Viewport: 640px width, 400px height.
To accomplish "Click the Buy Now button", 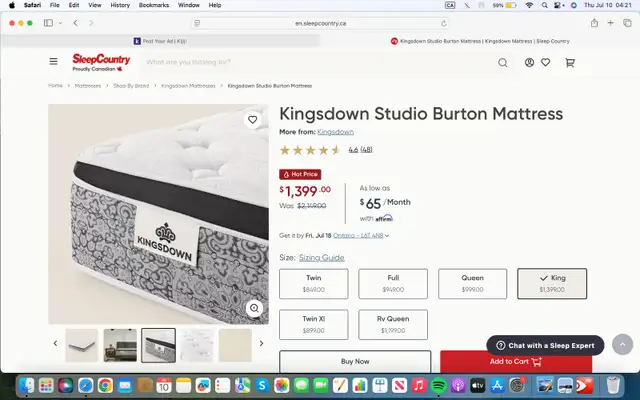I will point(355,361).
